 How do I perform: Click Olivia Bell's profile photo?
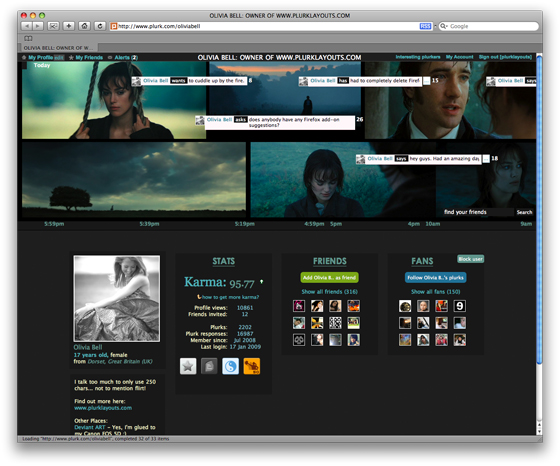(x=117, y=299)
